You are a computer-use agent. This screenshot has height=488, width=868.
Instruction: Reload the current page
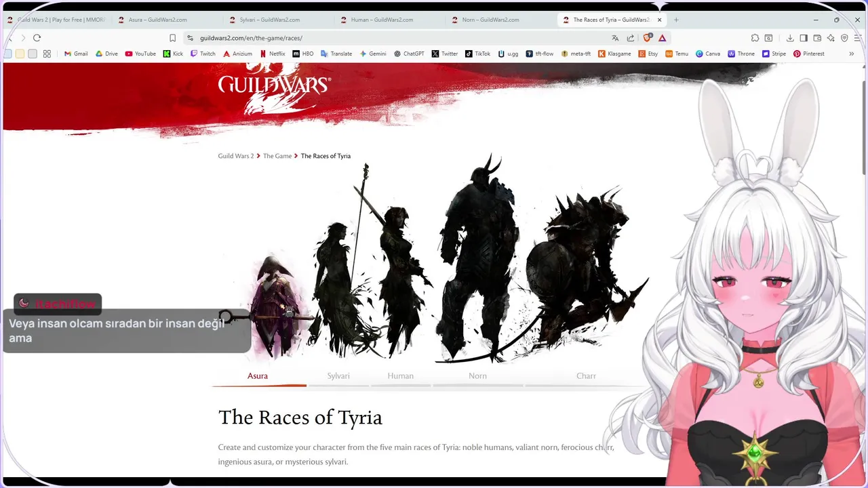click(37, 38)
